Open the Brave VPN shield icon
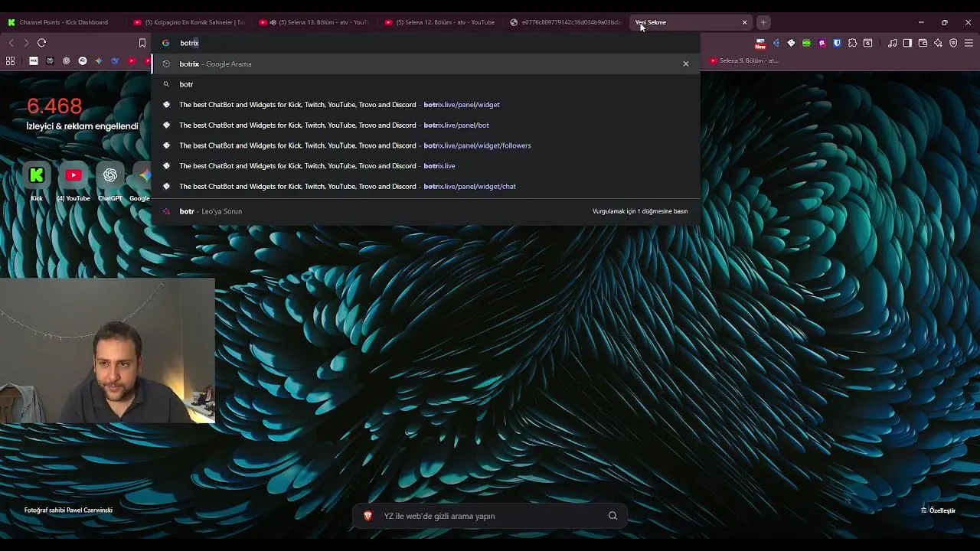The image size is (980, 551). 953,43
